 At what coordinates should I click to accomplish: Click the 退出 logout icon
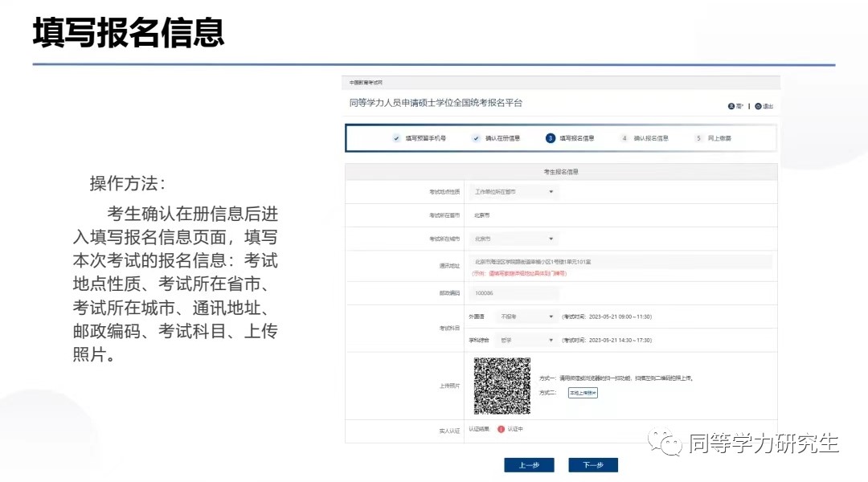click(758, 106)
